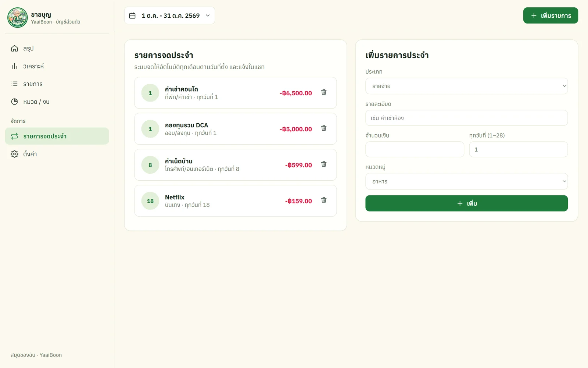Expand the หมวดหมู่ dropdown showing อาหาร

[x=466, y=181]
